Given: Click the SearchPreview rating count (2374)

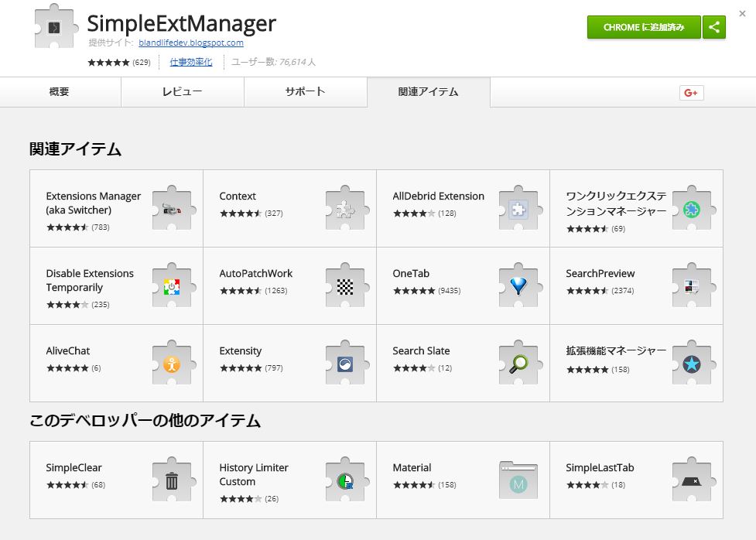Looking at the screenshot, I should [x=622, y=291].
